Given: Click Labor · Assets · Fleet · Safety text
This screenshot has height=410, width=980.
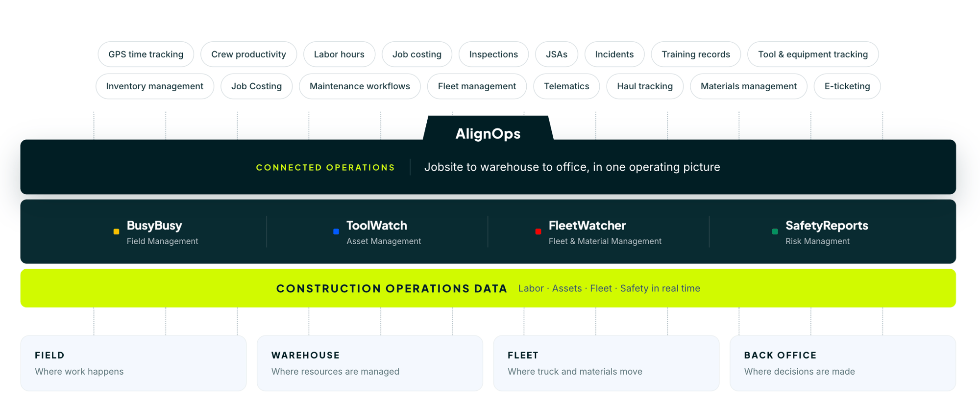Looking at the screenshot, I should (x=609, y=288).
